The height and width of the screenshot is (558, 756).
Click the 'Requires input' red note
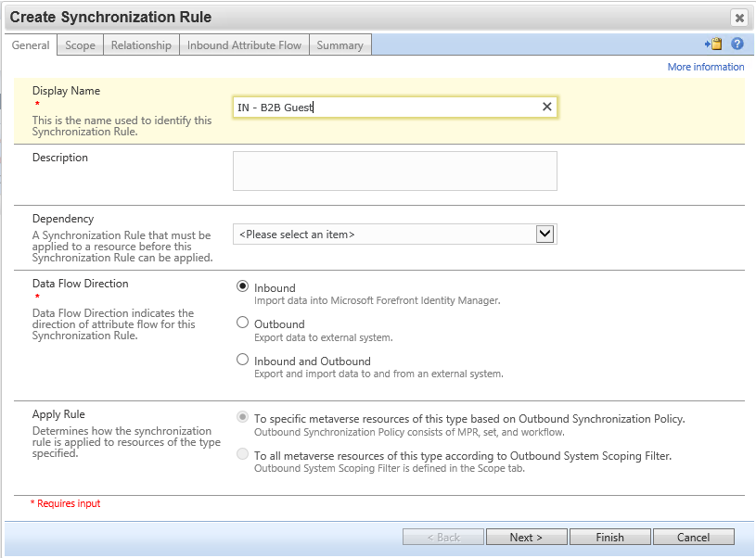[66, 503]
